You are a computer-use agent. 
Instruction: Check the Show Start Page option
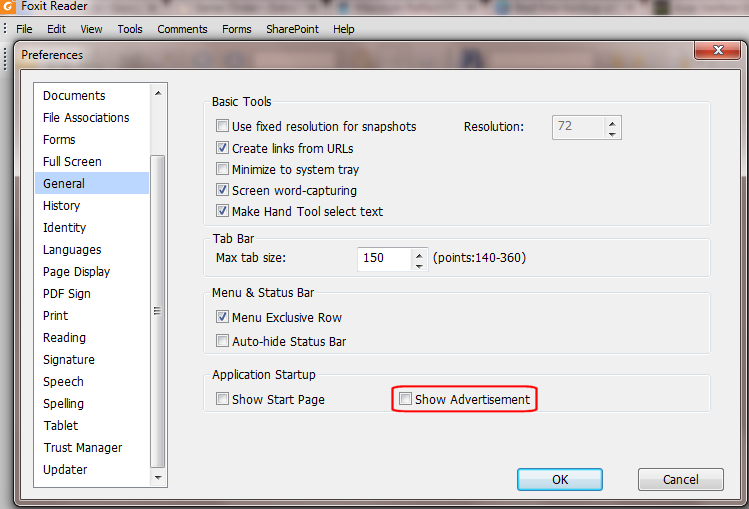222,399
